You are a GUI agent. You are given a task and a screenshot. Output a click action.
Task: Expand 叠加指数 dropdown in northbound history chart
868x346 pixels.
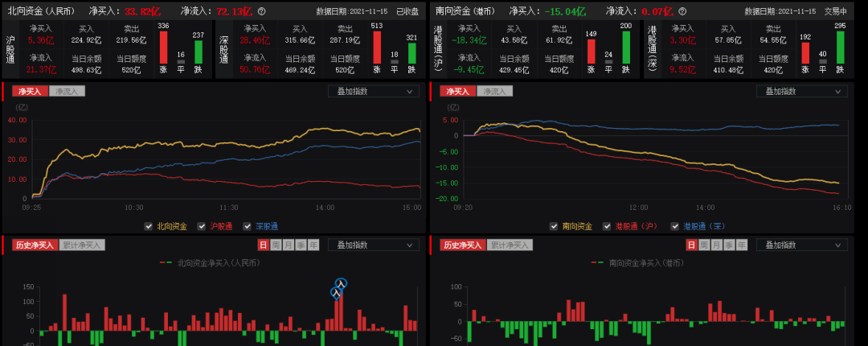click(373, 245)
